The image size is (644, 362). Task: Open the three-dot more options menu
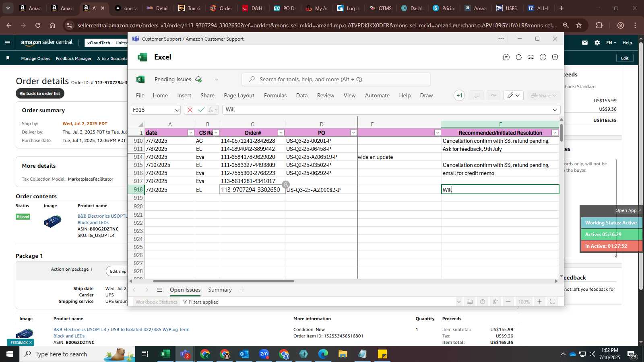[x=501, y=39]
